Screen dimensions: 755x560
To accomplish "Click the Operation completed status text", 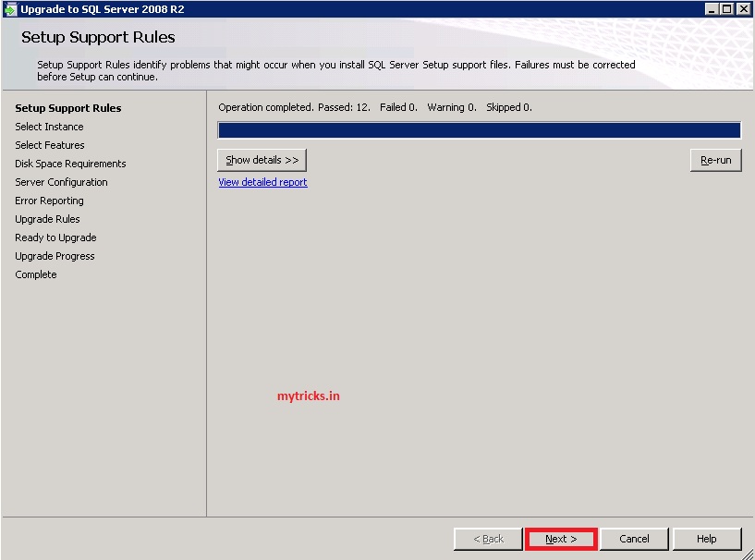I will (x=375, y=107).
